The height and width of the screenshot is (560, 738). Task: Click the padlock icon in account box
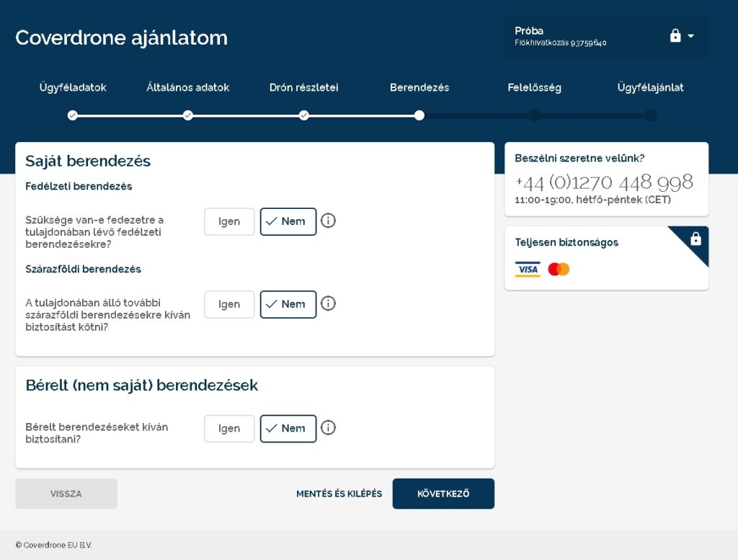pyautogui.click(x=675, y=36)
